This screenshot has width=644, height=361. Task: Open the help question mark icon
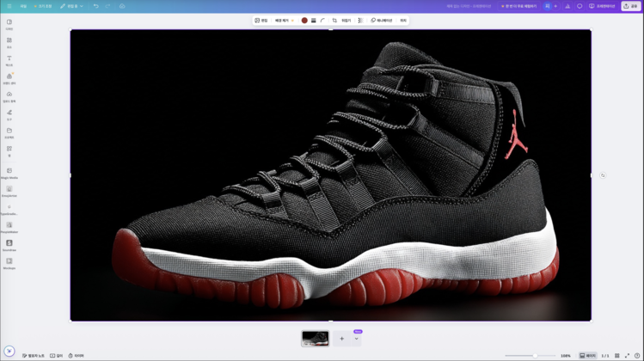tap(637, 356)
